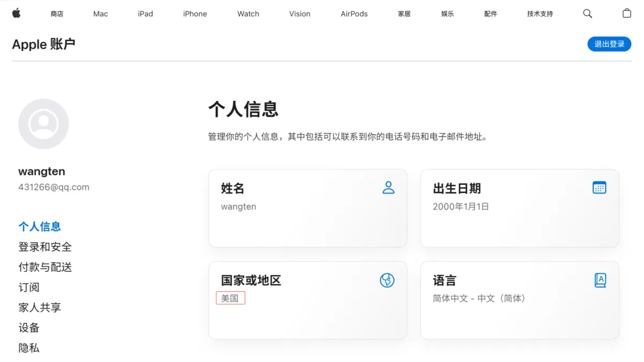
Task: Open the AirPods menu
Action: click(354, 14)
